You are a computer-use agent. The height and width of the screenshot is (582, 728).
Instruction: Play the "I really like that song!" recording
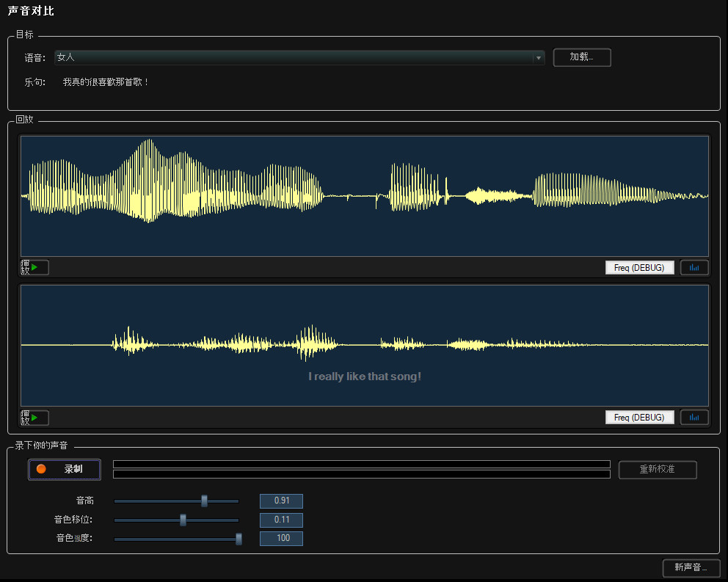[x=34, y=417]
